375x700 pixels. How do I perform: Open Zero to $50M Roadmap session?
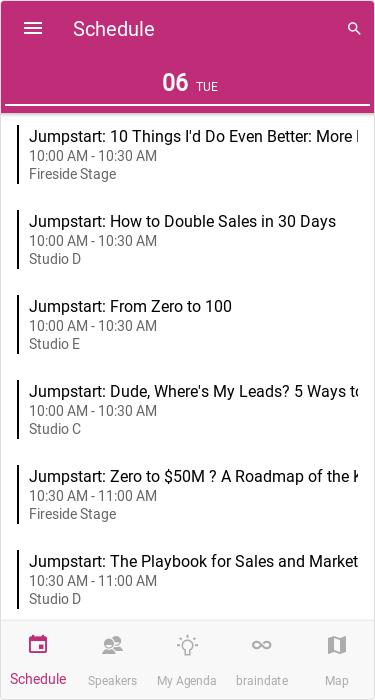pos(188,494)
